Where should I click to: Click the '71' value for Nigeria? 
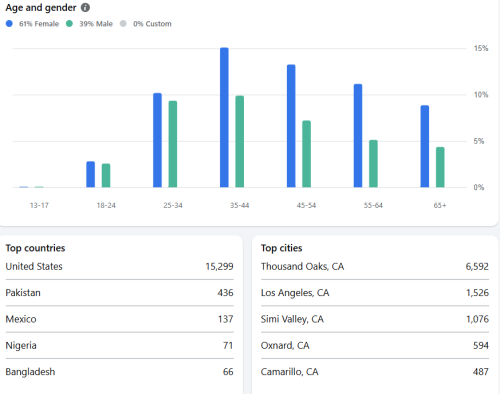pyautogui.click(x=228, y=345)
